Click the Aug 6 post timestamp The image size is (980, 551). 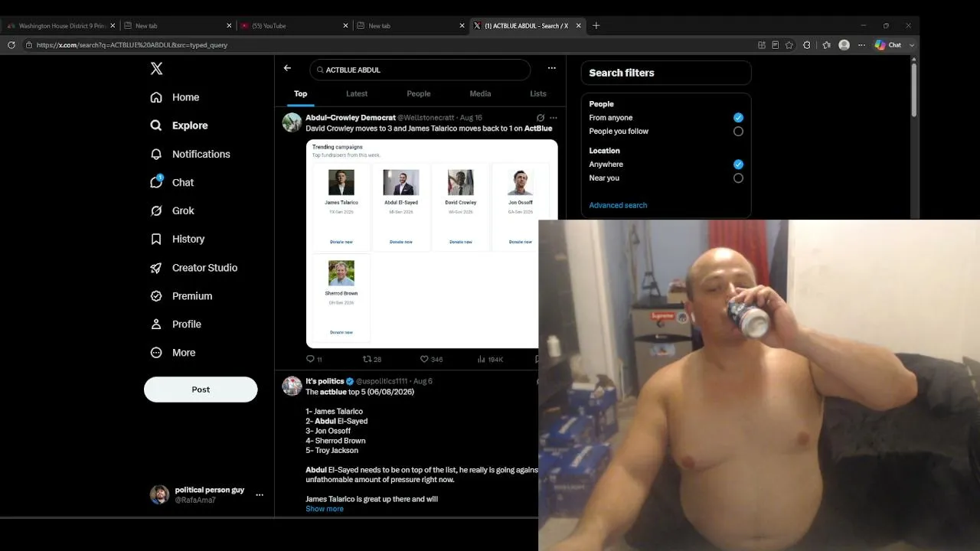click(423, 381)
